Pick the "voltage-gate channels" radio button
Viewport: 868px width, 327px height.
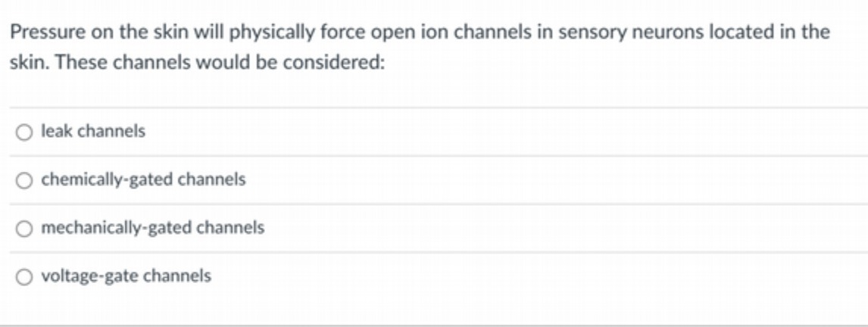[x=23, y=276]
